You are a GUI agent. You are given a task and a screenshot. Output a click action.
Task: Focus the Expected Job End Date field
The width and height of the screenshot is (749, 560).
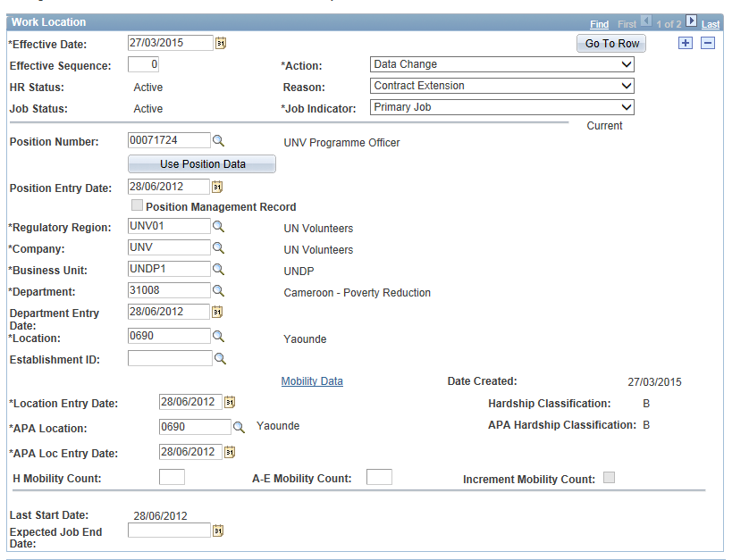coord(169,531)
